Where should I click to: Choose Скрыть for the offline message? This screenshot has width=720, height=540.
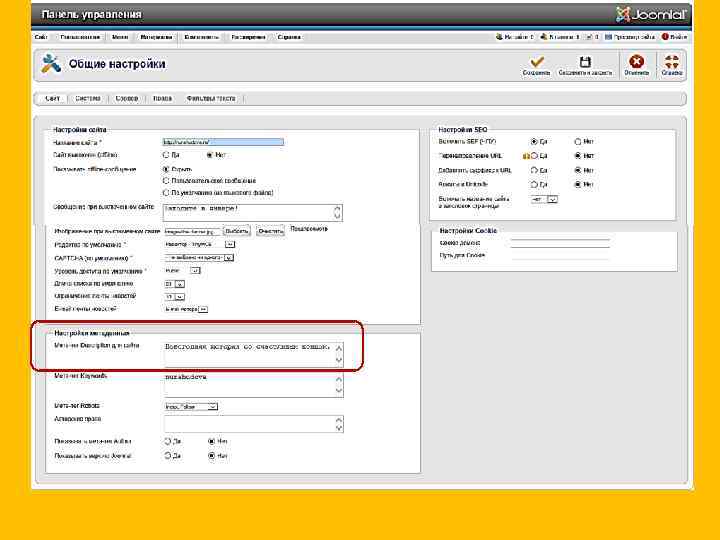(x=167, y=169)
